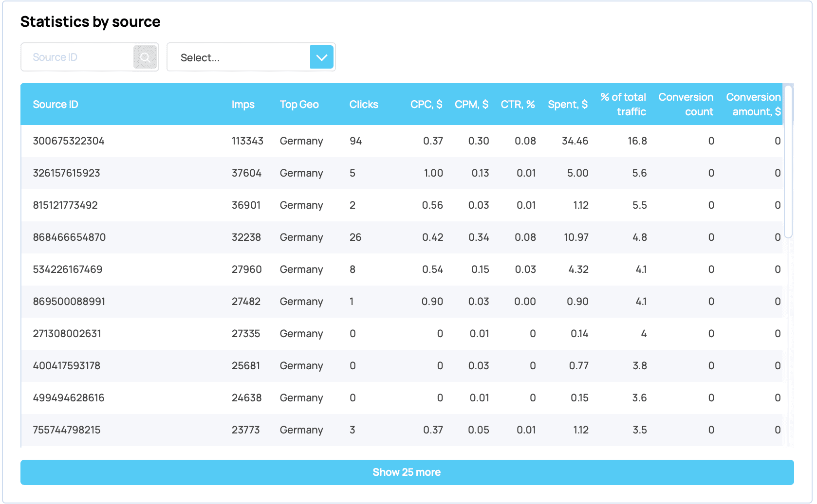The image size is (817, 504).
Task: Click the search magnifier icon
Action: [145, 57]
